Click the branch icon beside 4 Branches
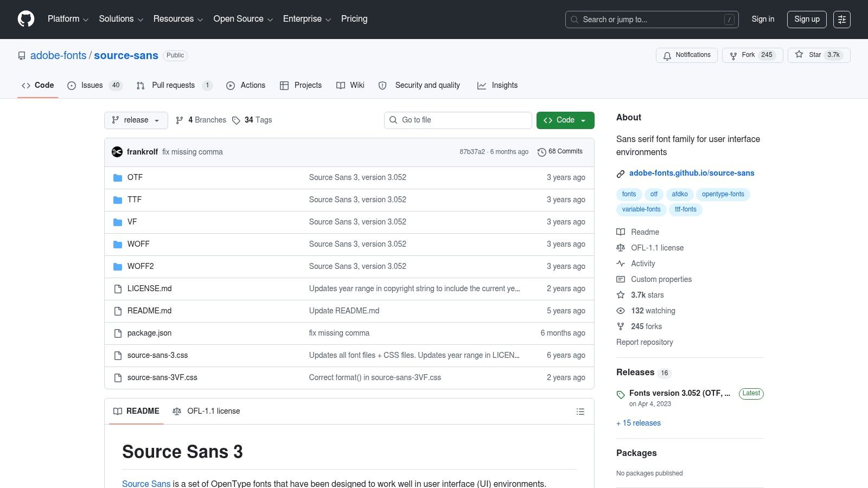868x488 pixels. coord(180,120)
